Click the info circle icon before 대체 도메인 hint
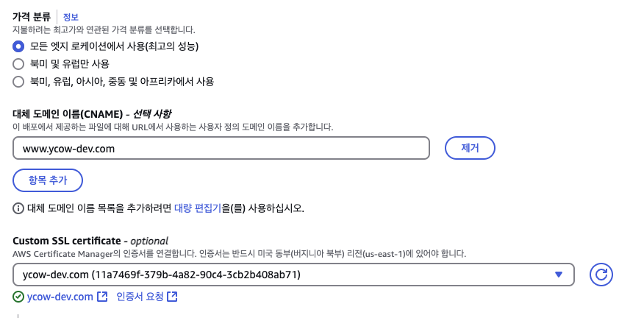The image size is (644, 318). pos(18,208)
